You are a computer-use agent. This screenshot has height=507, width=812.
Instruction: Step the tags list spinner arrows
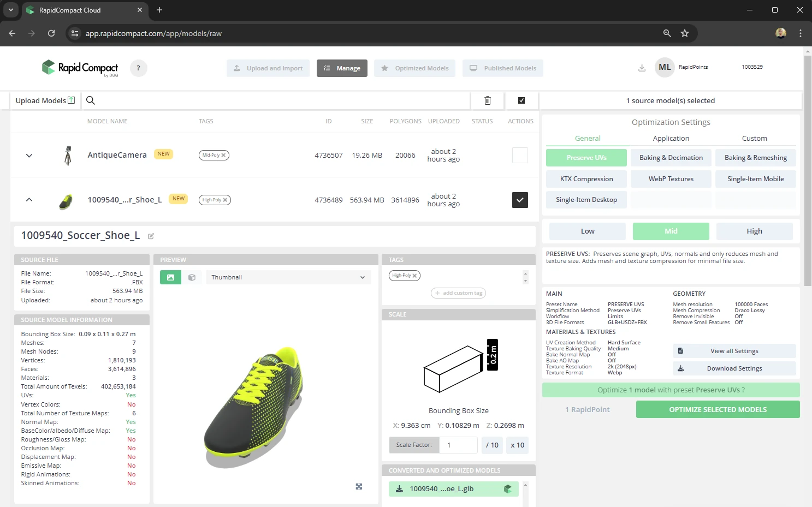point(525,277)
